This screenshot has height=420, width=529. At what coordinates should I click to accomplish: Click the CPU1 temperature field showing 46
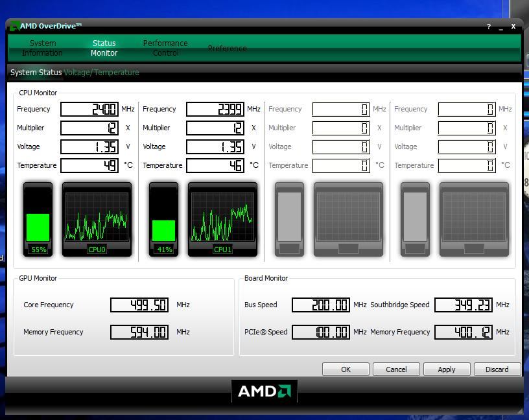[x=215, y=166]
